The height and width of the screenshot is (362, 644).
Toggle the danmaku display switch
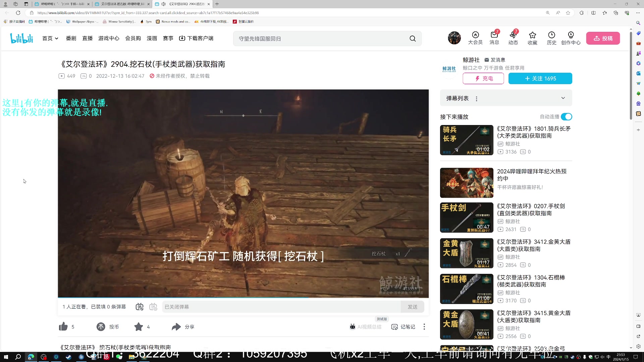point(140,307)
